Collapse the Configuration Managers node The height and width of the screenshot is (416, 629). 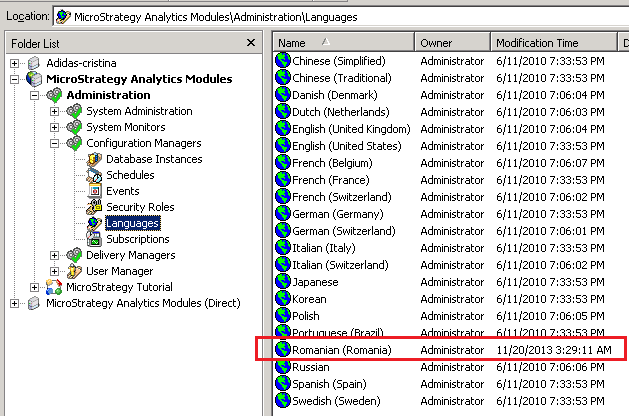point(54,143)
